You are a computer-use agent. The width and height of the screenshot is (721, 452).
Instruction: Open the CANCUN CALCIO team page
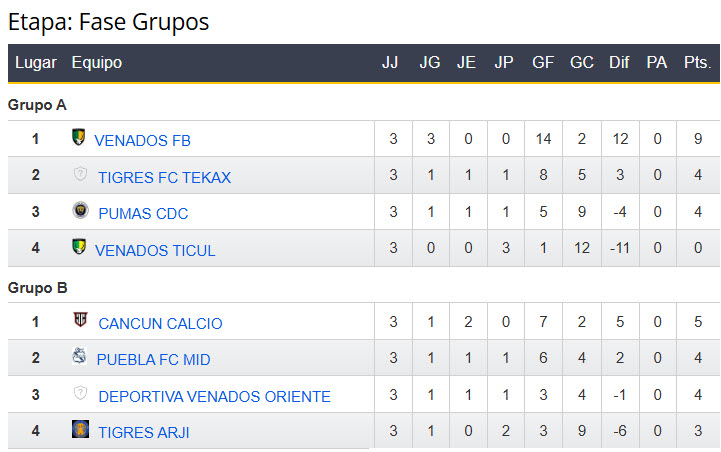[160, 324]
